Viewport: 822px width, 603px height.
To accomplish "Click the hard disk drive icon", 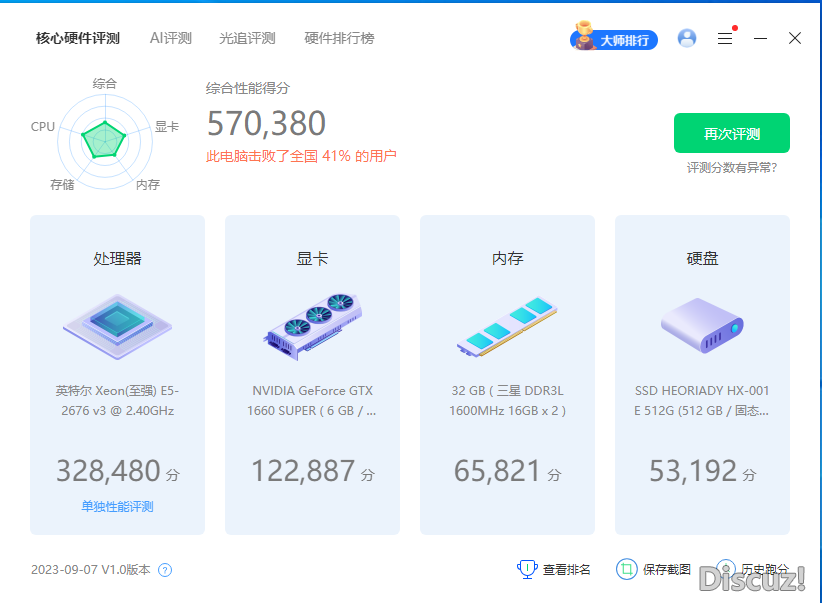I will 702,325.
